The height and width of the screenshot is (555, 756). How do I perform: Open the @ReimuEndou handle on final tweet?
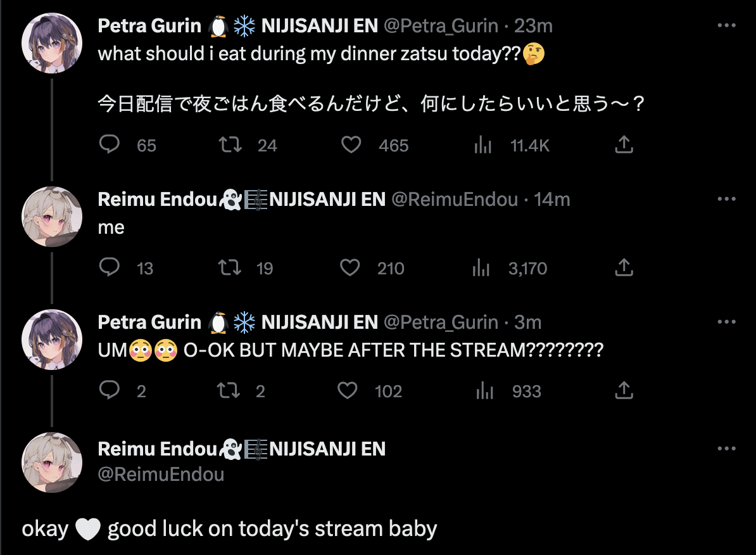pyautogui.click(x=161, y=474)
